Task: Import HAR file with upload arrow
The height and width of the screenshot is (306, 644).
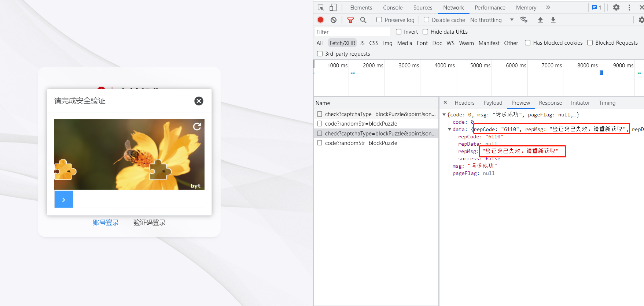Action: (x=540, y=20)
